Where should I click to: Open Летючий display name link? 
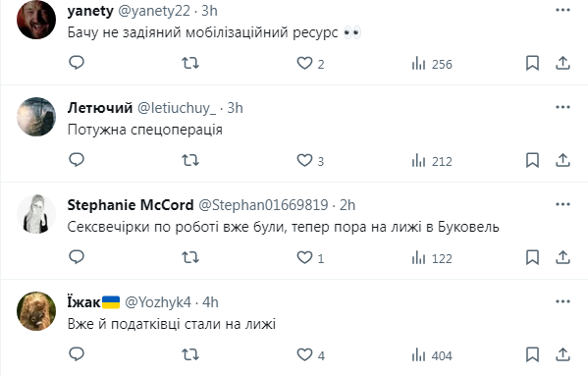tap(100, 108)
